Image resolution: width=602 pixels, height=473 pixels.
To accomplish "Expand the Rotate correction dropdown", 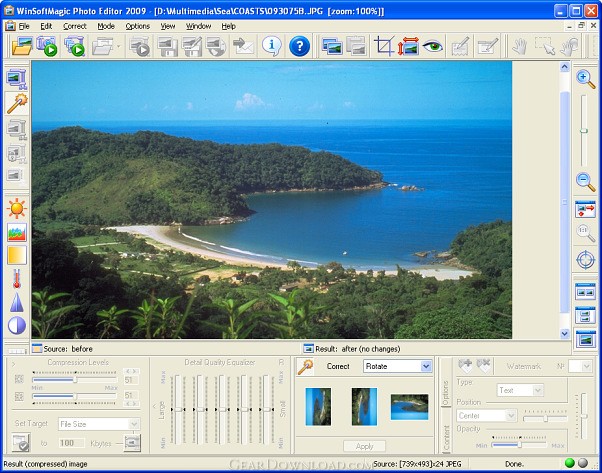I will point(426,366).
